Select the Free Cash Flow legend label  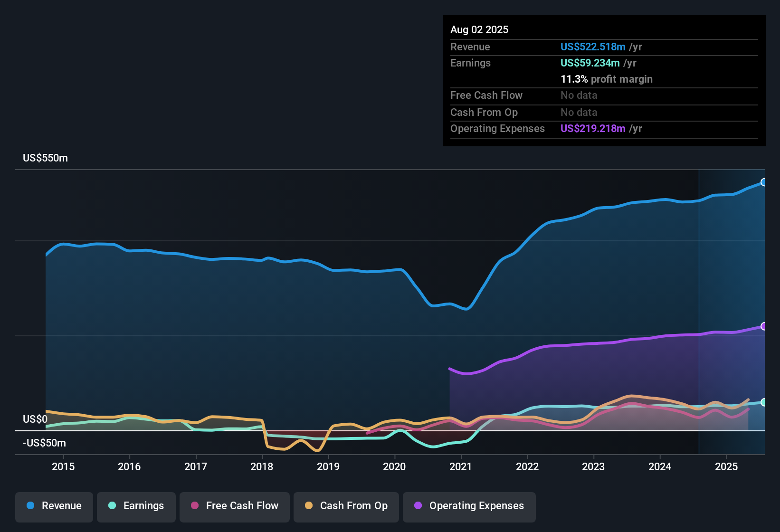point(242,506)
